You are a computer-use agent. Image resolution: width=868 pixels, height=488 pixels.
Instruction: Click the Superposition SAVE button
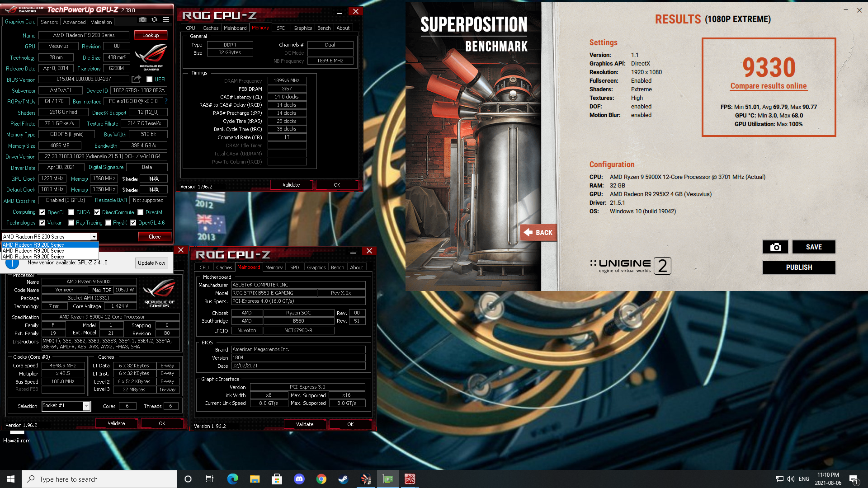(x=814, y=247)
